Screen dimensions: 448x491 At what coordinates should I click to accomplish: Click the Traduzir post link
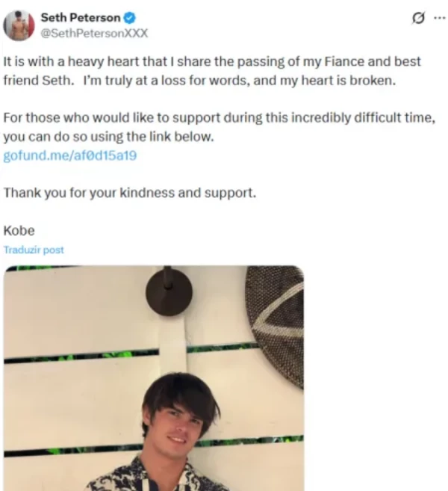(x=34, y=250)
